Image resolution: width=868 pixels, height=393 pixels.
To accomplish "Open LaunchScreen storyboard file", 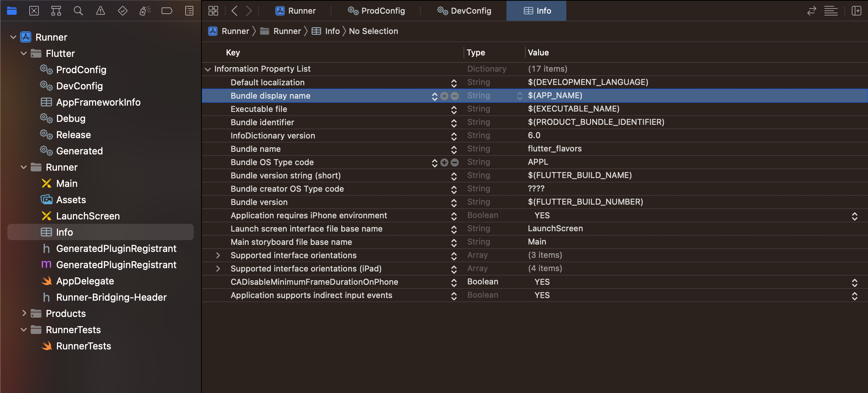I will [80, 216].
